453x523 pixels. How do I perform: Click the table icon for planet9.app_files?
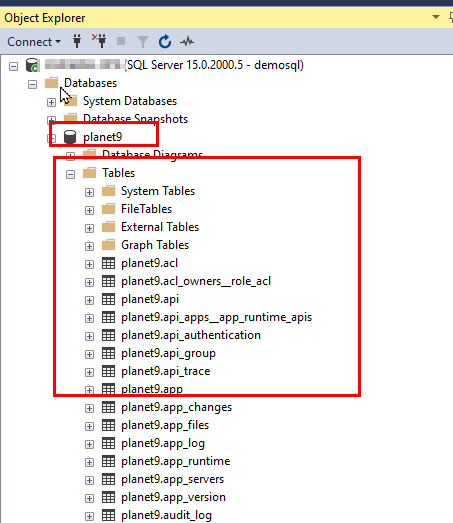click(x=108, y=425)
